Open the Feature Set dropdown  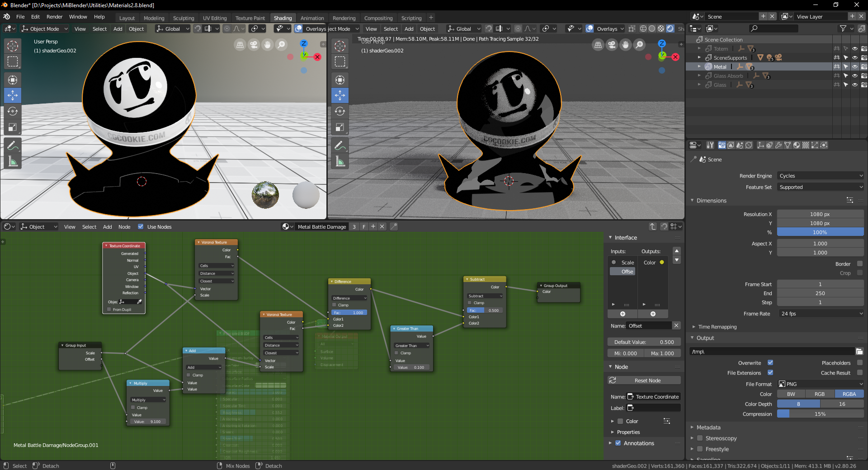tap(821, 187)
